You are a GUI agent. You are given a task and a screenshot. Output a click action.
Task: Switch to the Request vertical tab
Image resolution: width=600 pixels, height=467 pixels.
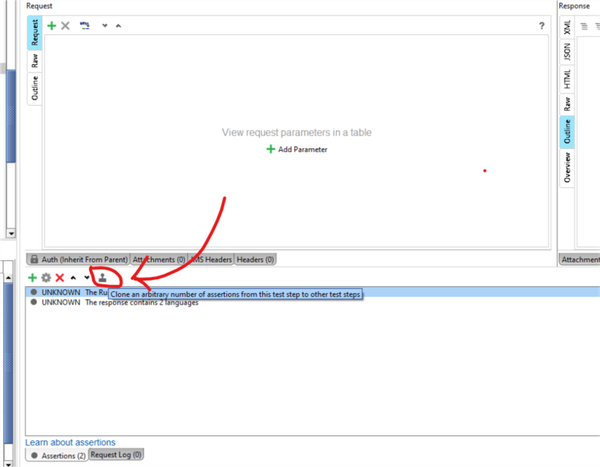point(35,33)
